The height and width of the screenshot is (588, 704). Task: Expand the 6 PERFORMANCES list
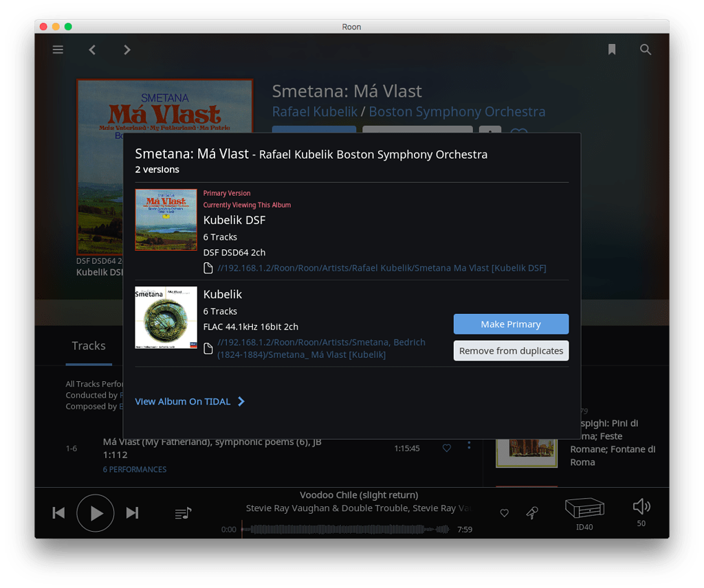(x=135, y=469)
